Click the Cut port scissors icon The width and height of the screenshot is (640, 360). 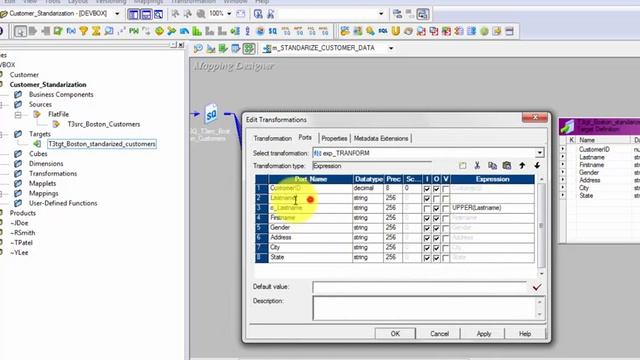(477, 166)
